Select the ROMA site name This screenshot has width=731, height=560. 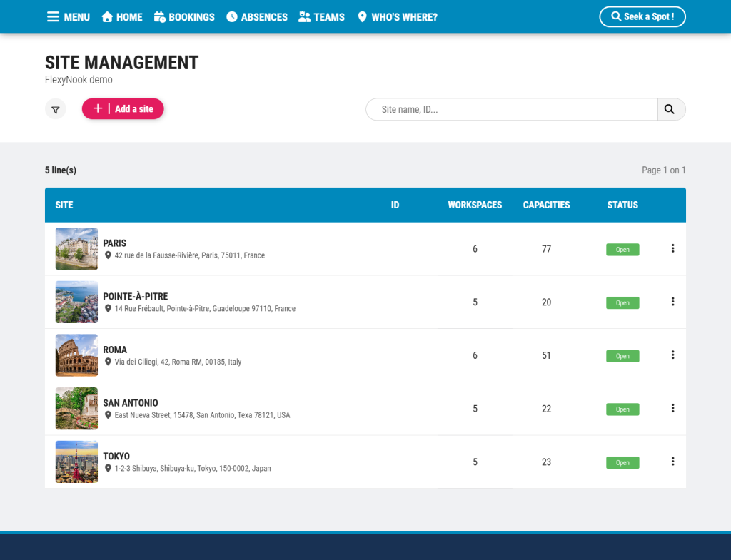[115, 350]
